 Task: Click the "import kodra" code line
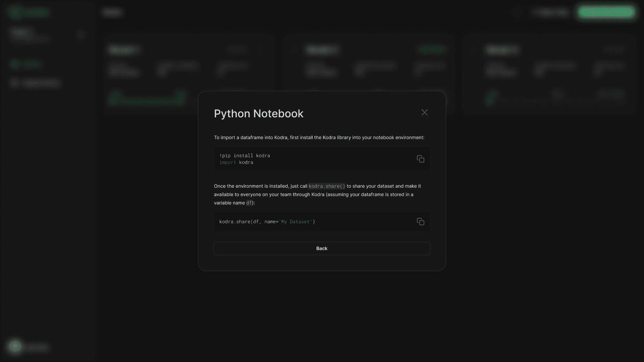click(236, 162)
